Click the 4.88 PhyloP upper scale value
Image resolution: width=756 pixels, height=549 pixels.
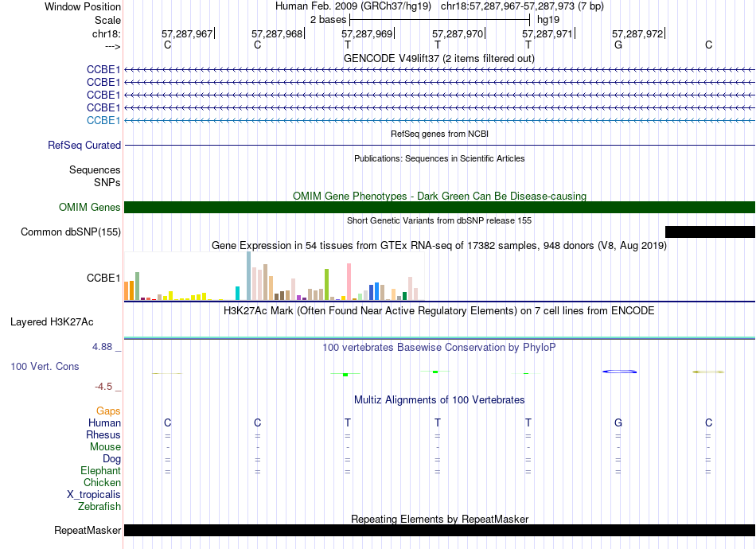(102, 347)
